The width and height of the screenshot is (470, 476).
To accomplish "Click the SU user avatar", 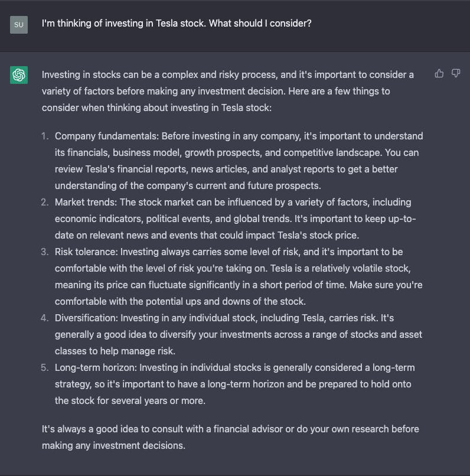I will tap(19, 25).
